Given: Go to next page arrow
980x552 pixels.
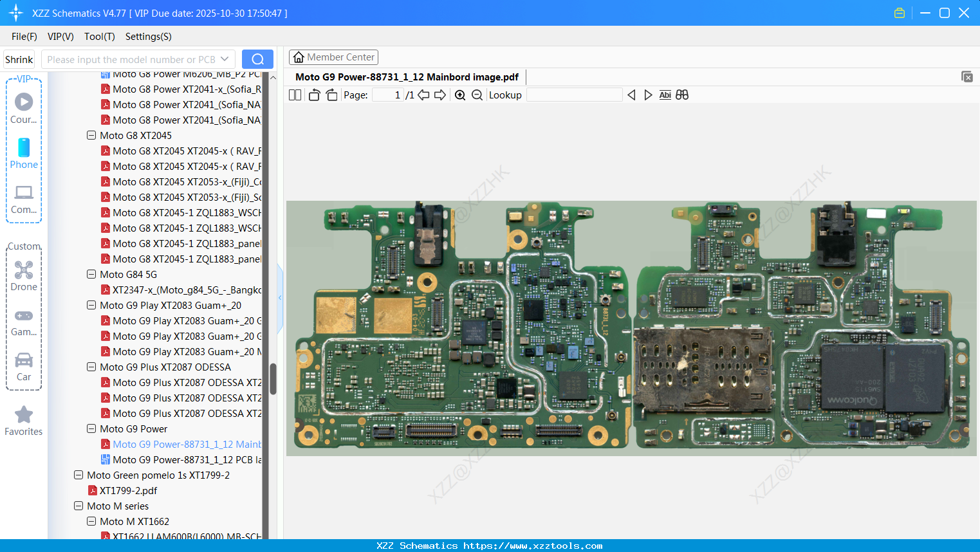Looking at the screenshot, I should (x=440, y=95).
